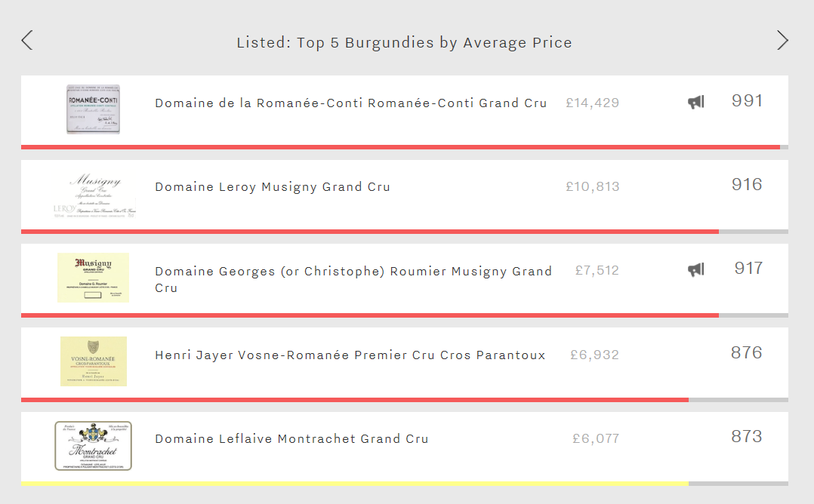This screenshot has width=814, height=504.
Task: Open Domaine Leflaive Montrachet Grand Cru link
Action: 291,439
